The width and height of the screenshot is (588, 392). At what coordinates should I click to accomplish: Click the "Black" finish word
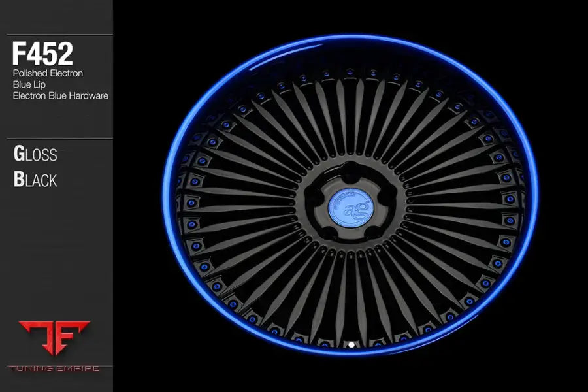(x=35, y=180)
